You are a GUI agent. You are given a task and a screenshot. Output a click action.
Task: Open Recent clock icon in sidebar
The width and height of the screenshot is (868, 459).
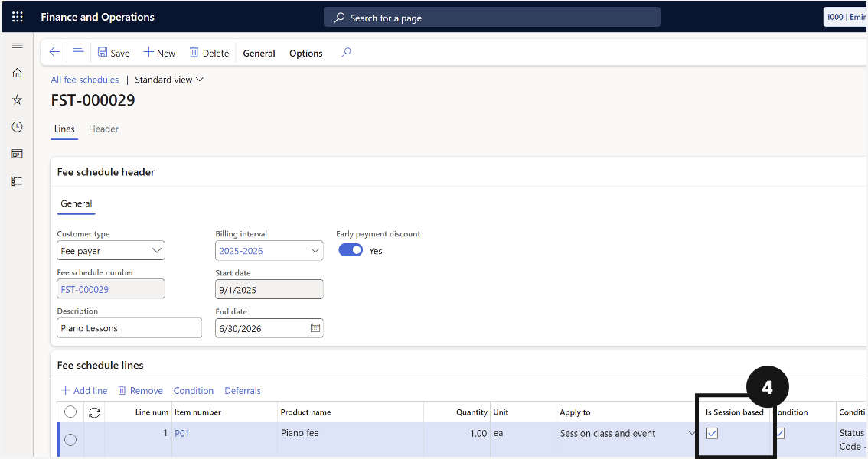coord(17,127)
